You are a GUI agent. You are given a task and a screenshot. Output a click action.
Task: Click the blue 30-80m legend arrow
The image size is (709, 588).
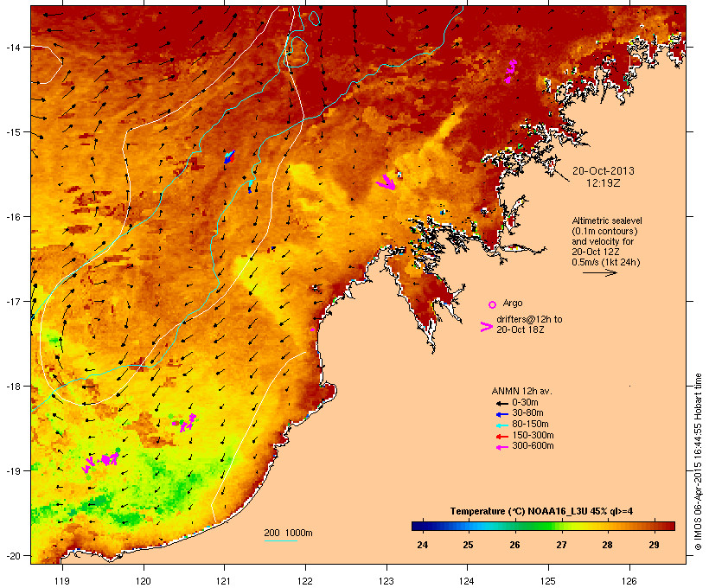tap(501, 414)
